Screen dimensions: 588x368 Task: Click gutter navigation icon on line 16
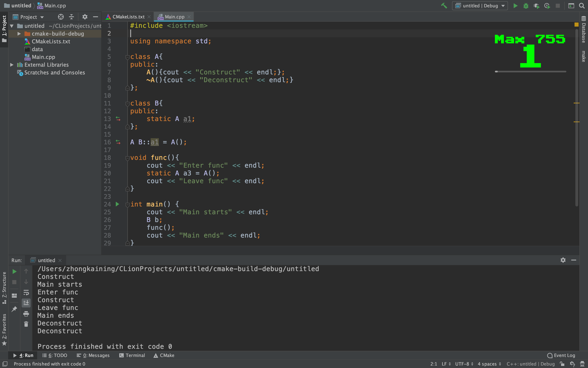pyautogui.click(x=118, y=142)
